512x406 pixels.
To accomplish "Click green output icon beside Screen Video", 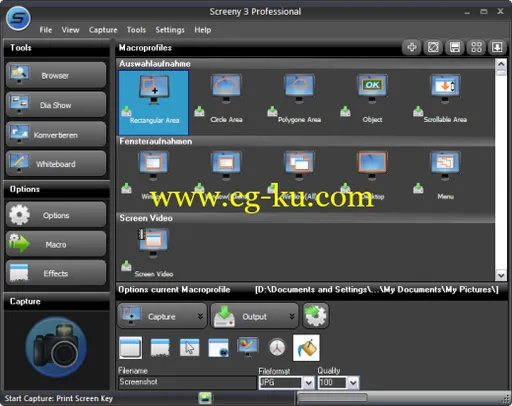I will (x=126, y=266).
